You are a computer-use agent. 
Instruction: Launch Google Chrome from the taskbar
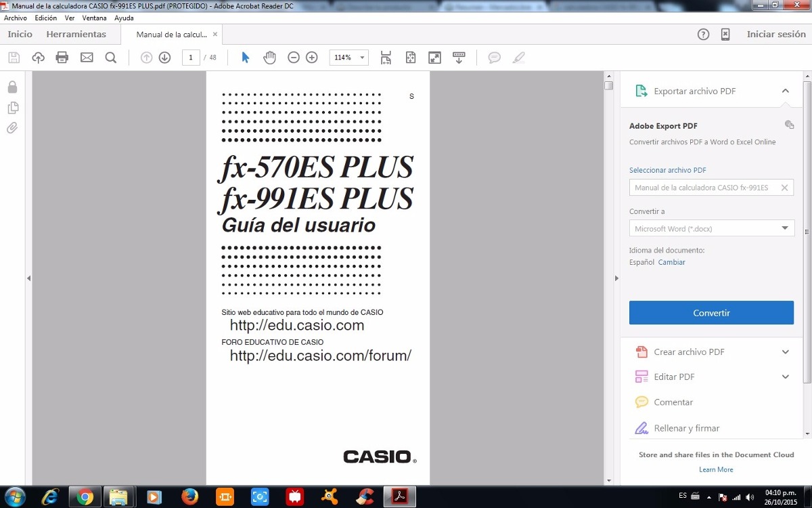click(85, 497)
